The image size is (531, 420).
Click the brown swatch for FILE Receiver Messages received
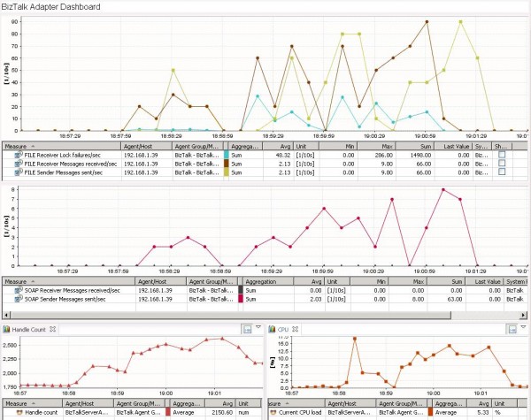(227, 164)
